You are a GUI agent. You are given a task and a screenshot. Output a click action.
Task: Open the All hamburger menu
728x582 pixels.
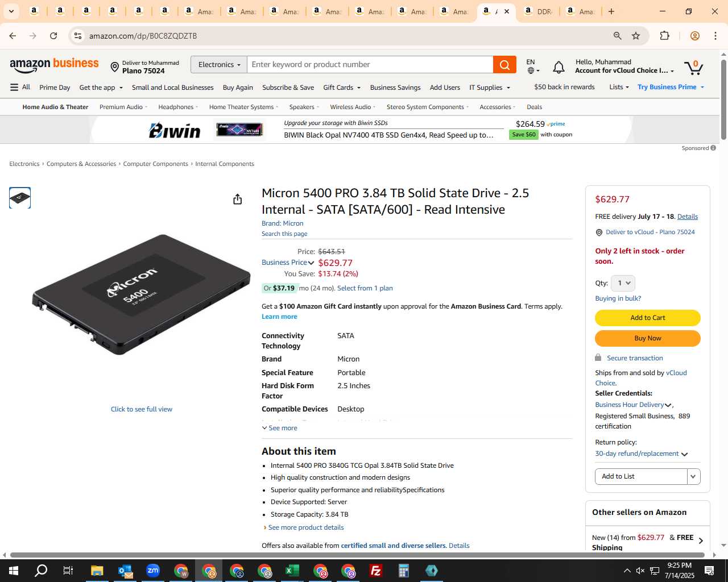tap(20, 87)
